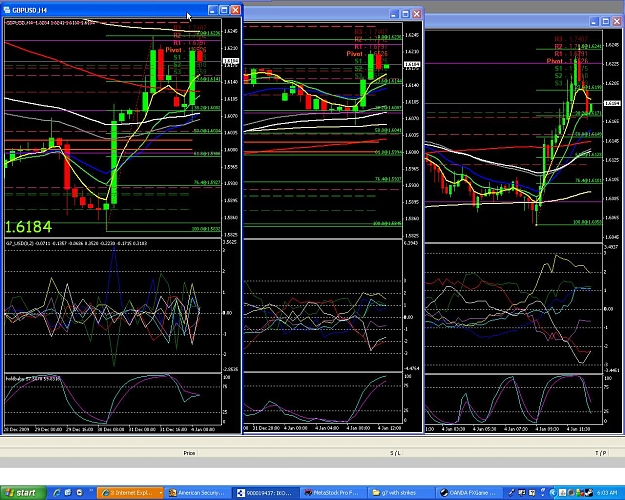The height and width of the screenshot is (500, 625).
Task: Switch to MetaStock Pro taskbar window
Action: point(332,493)
